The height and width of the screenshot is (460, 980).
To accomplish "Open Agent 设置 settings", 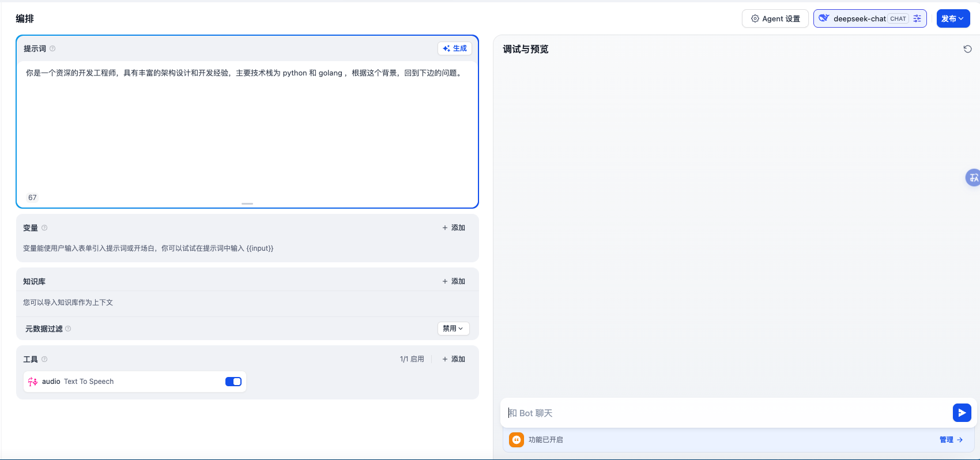I will coord(775,18).
